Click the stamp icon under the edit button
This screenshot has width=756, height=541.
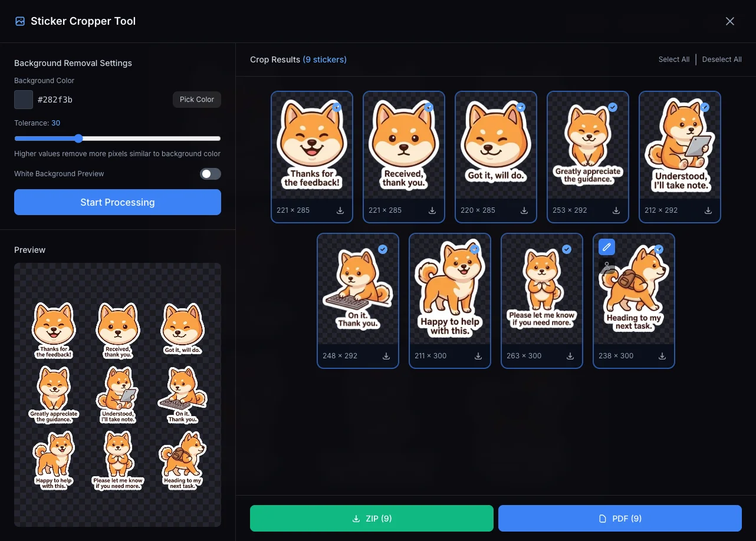[x=607, y=266]
